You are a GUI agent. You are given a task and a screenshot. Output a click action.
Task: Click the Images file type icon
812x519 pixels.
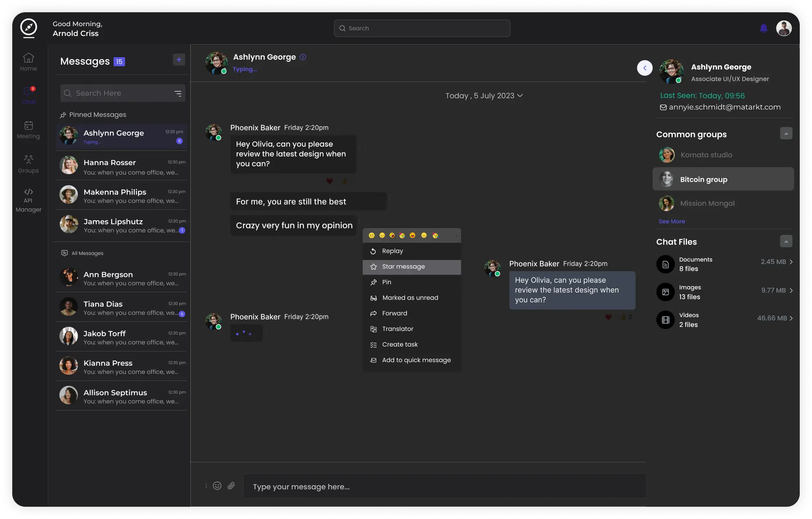665,292
